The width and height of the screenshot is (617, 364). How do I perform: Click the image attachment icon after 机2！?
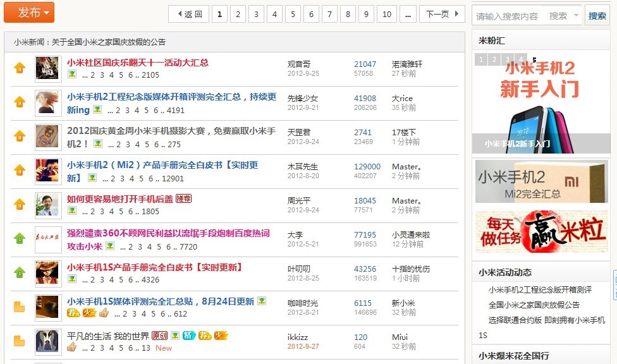99,143
